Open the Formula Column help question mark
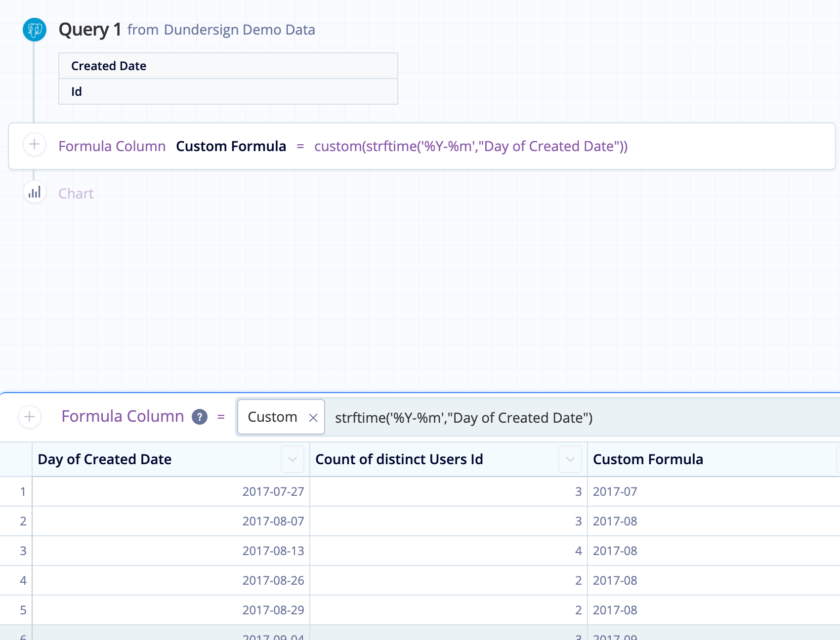This screenshot has height=640, width=840. point(200,417)
